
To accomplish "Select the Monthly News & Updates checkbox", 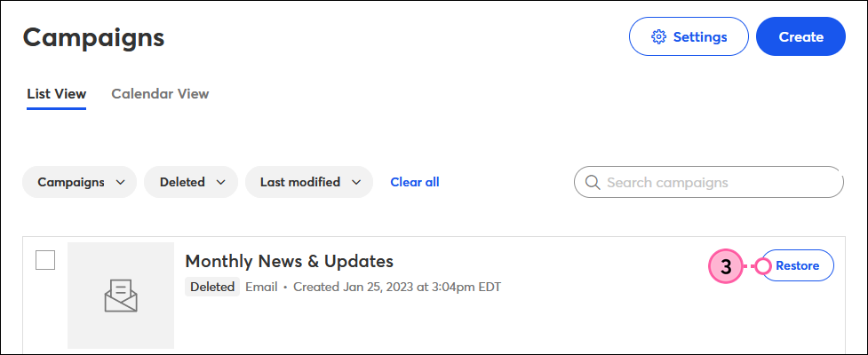I will tap(45, 260).
